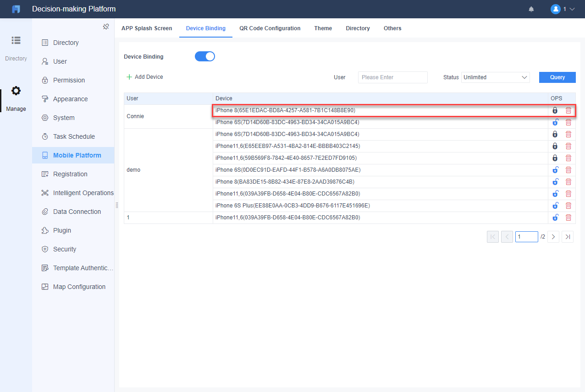Delete the iPhone 6S Plus device entry
The width and height of the screenshot is (585, 392).
(568, 205)
